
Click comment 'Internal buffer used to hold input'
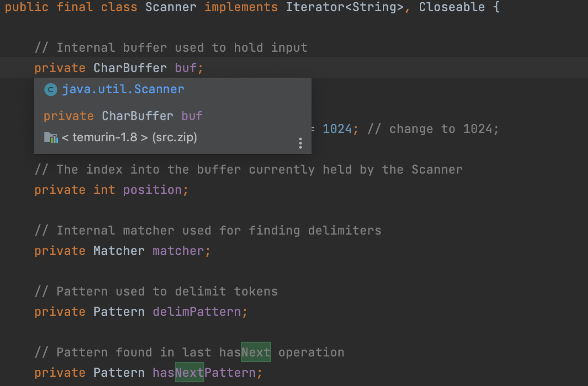(x=171, y=48)
